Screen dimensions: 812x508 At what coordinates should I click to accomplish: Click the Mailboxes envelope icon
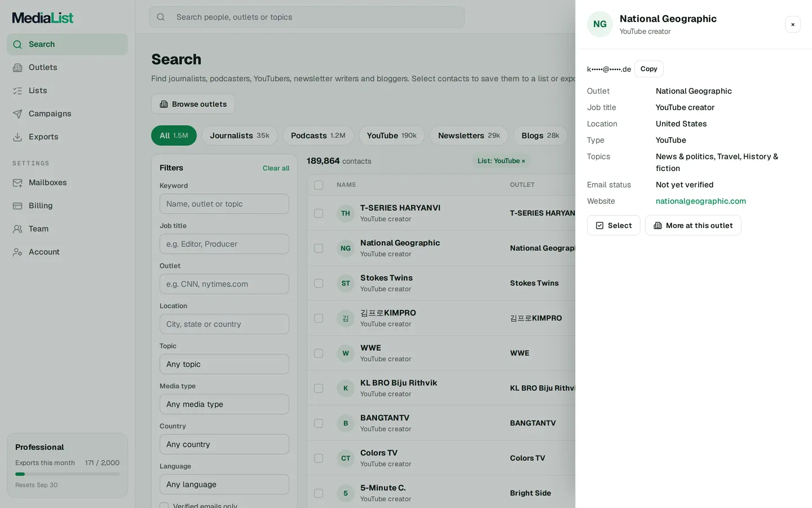17,183
